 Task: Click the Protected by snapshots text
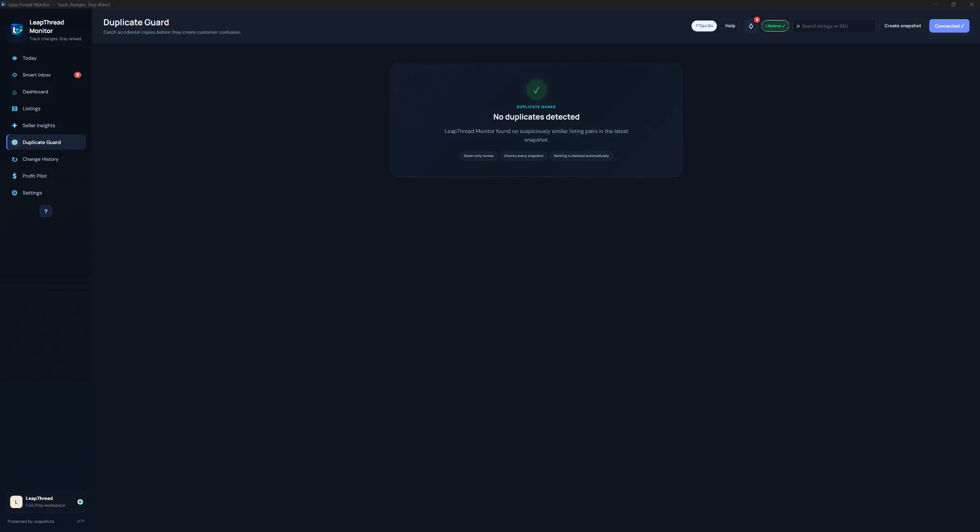tap(31, 521)
